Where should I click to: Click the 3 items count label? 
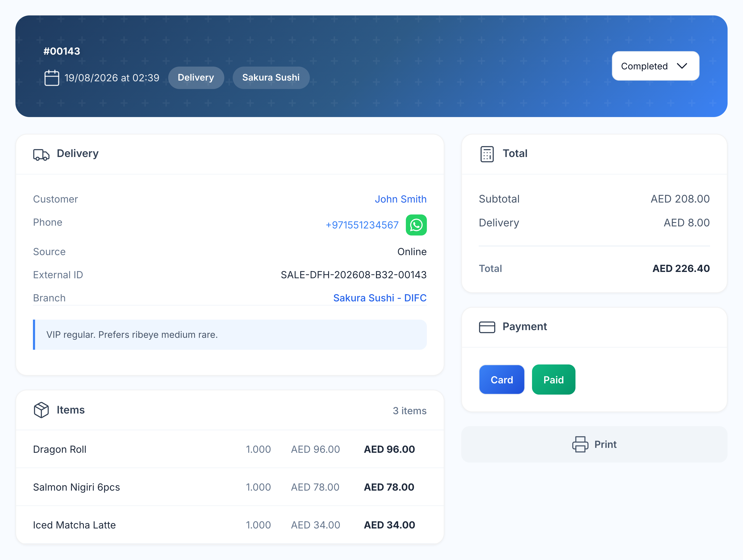(x=409, y=410)
